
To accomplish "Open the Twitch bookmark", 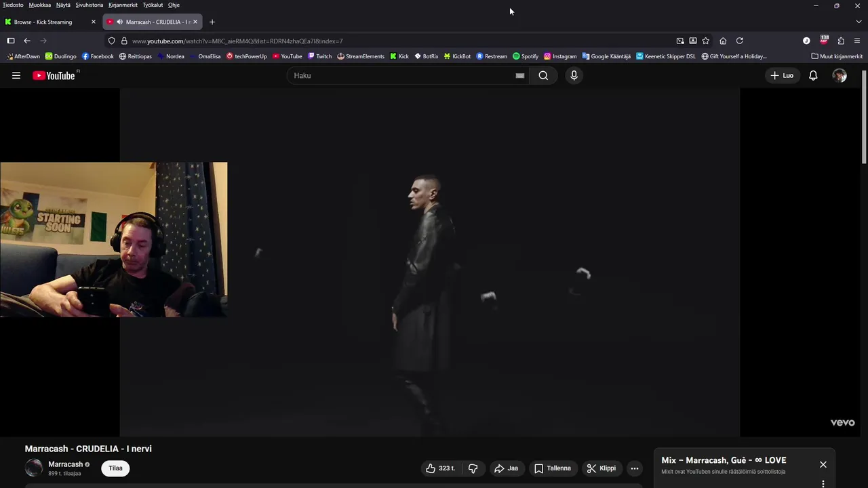I will pos(319,56).
